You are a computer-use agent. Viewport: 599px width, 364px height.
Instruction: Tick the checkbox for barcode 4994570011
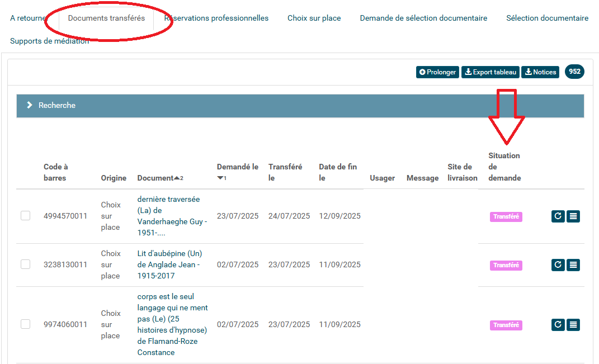pyautogui.click(x=25, y=215)
